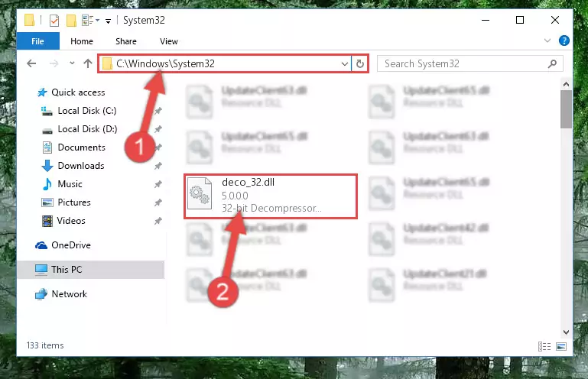588x379 pixels.
Task: Open Downloads in the sidebar
Action: (x=81, y=166)
